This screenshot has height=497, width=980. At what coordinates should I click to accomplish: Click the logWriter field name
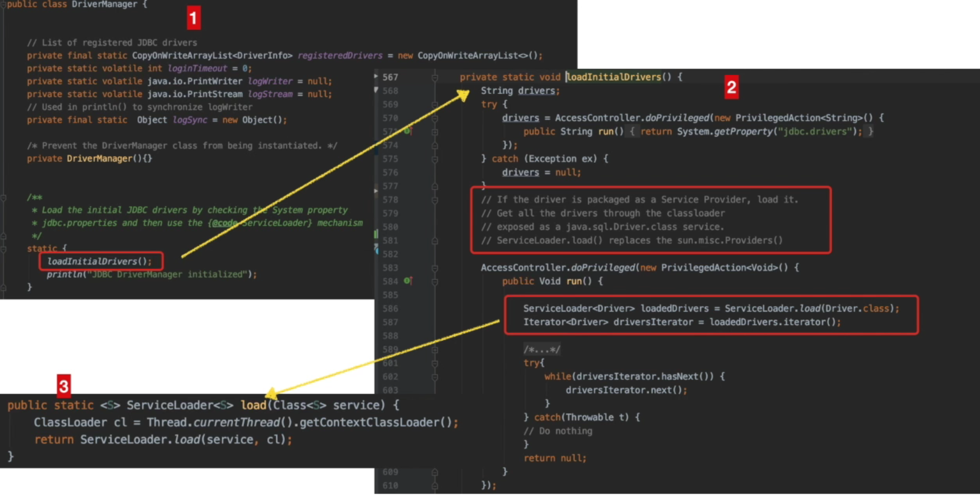click(x=270, y=81)
